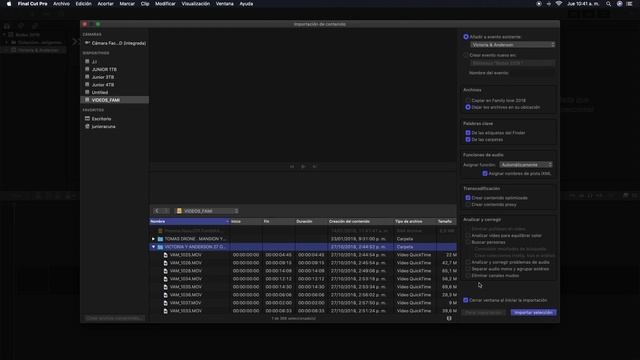
Task: Open Modificar menu
Action: (165, 4)
